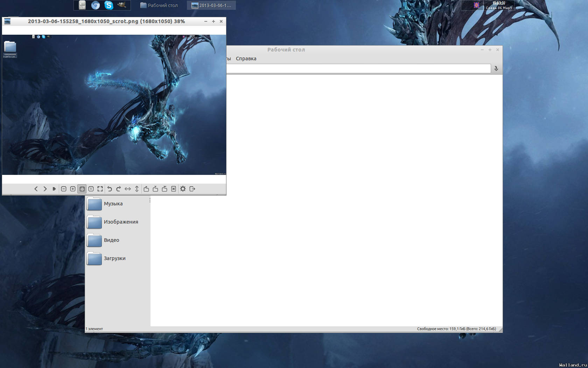Switch to 2013-03-06 image taskbar window
Screen dimensions: 588x368
point(211,5)
